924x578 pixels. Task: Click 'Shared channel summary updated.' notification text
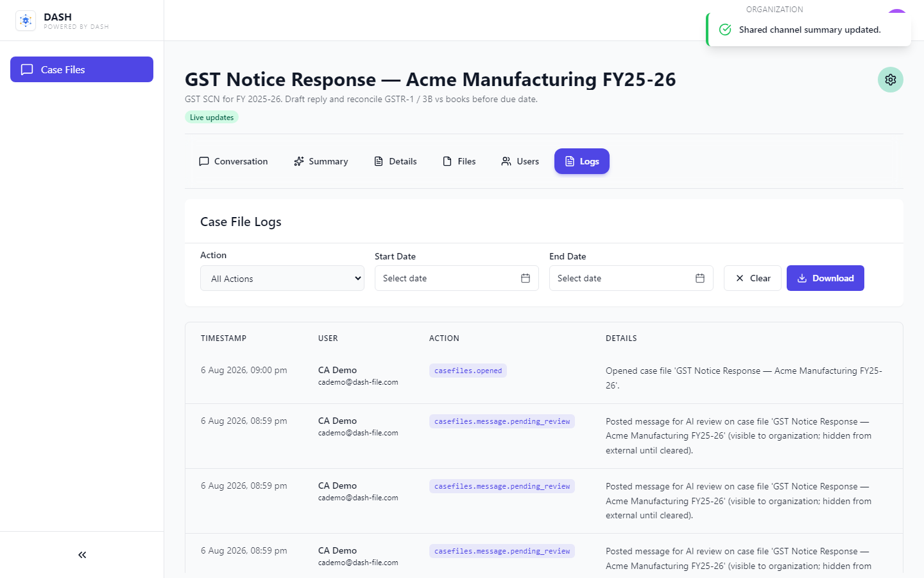coord(810,30)
